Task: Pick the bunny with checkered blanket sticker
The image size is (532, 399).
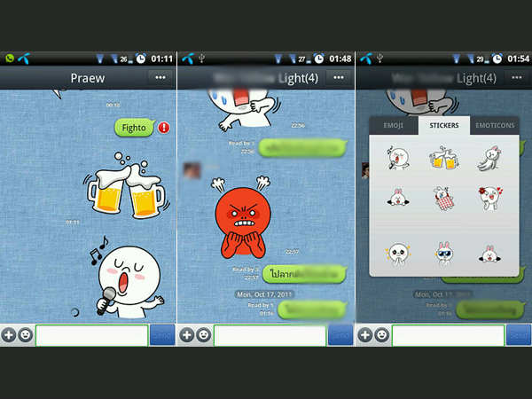Action: [x=443, y=199]
